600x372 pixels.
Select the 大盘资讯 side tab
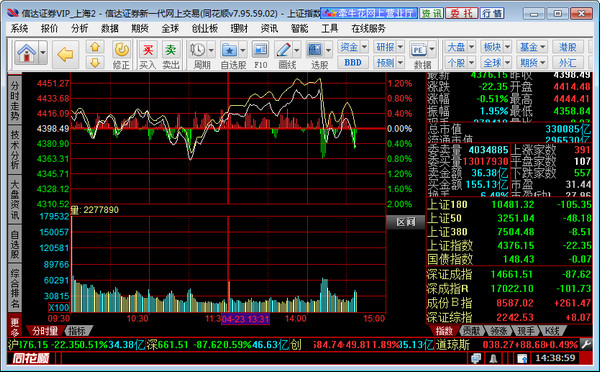tap(15, 200)
